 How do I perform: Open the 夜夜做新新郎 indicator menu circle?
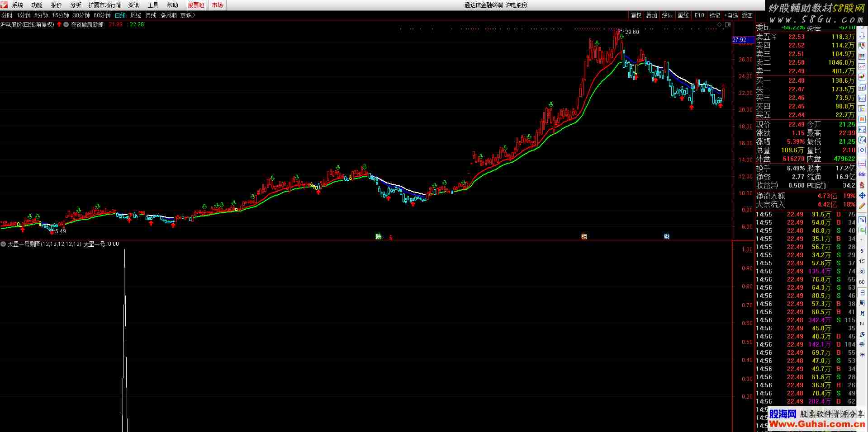[x=66, y=24]
